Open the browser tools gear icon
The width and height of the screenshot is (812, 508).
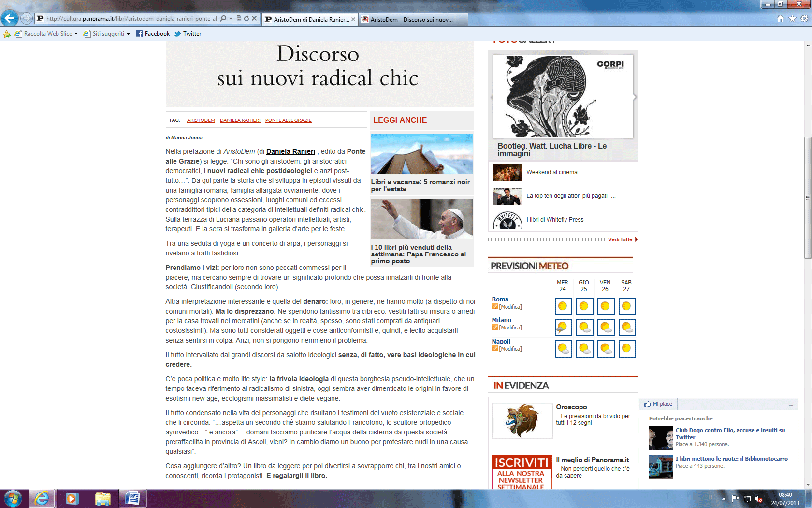click(804, 19)
